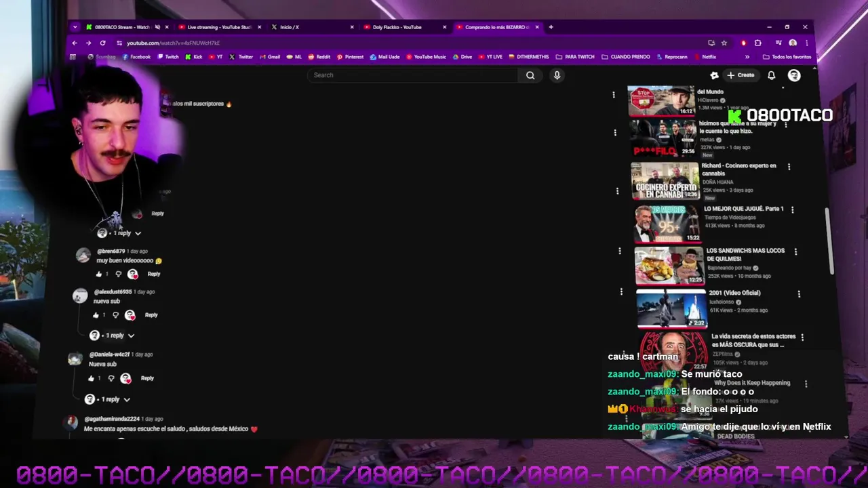Activate voice search microphone icon
Viewport: 868px width, 488px height.
(x=557, y=75)
